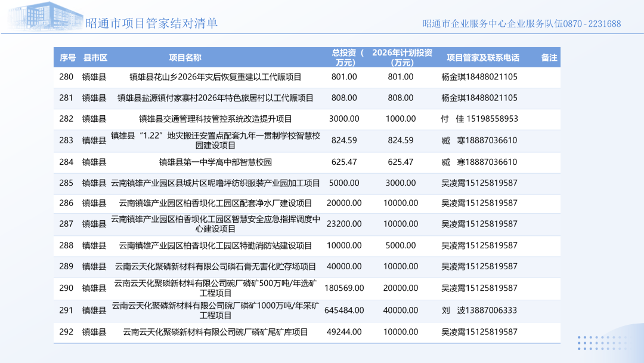Click contact 刘 波13887006333
Image resolution: width=644 pixels, height=363 pixels.
pyautogui.click(x=479, y=310)
